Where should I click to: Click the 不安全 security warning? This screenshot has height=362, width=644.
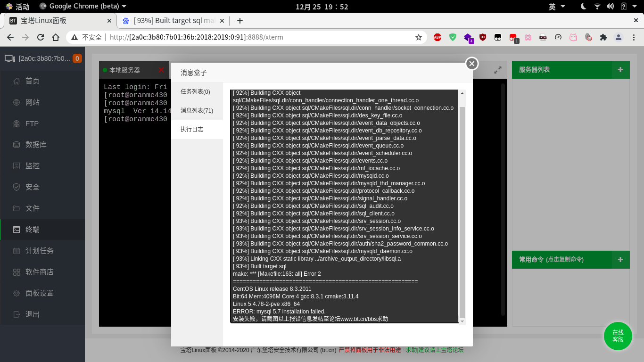coord(87,37)
